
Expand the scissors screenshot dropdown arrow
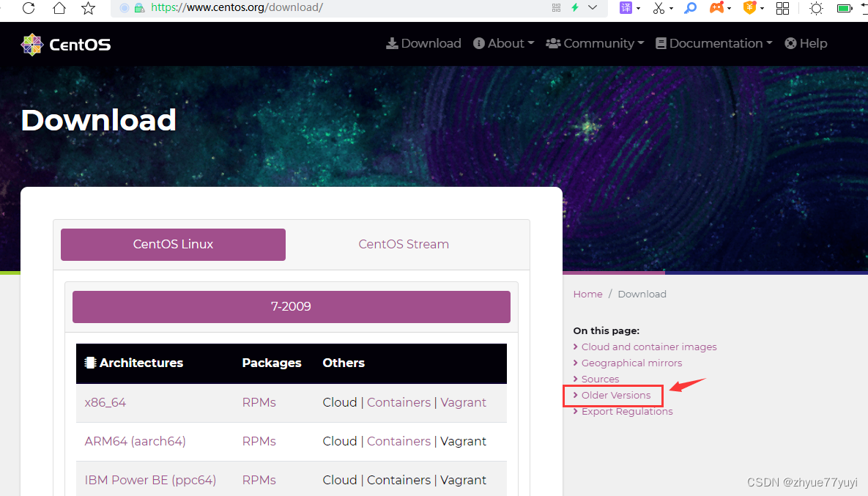pos(671,8)
